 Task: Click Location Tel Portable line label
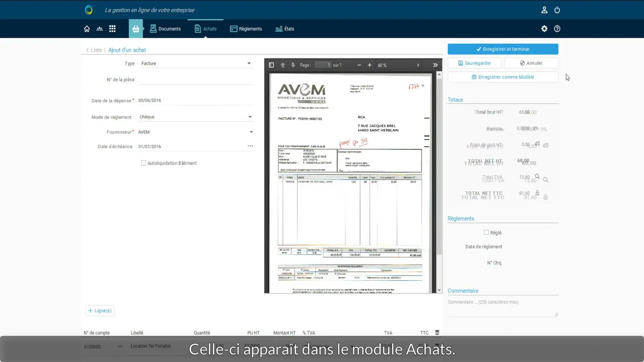[151, 346]
